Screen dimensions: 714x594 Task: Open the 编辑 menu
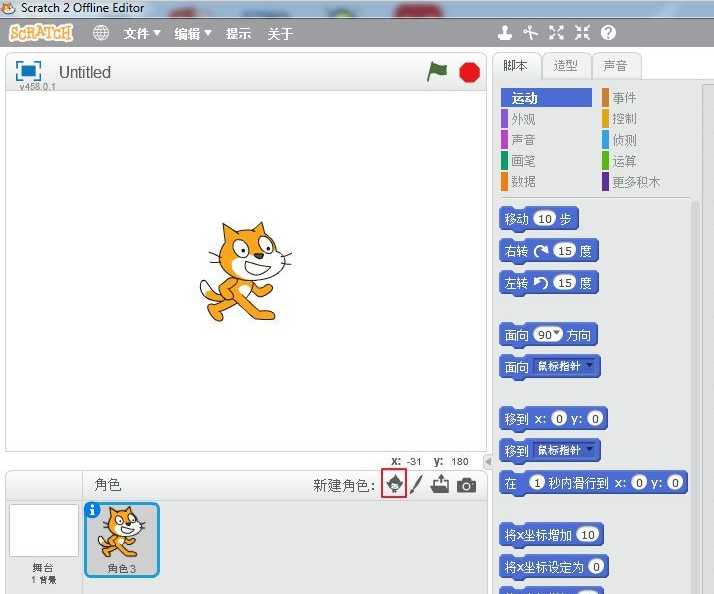coord(192,33)
